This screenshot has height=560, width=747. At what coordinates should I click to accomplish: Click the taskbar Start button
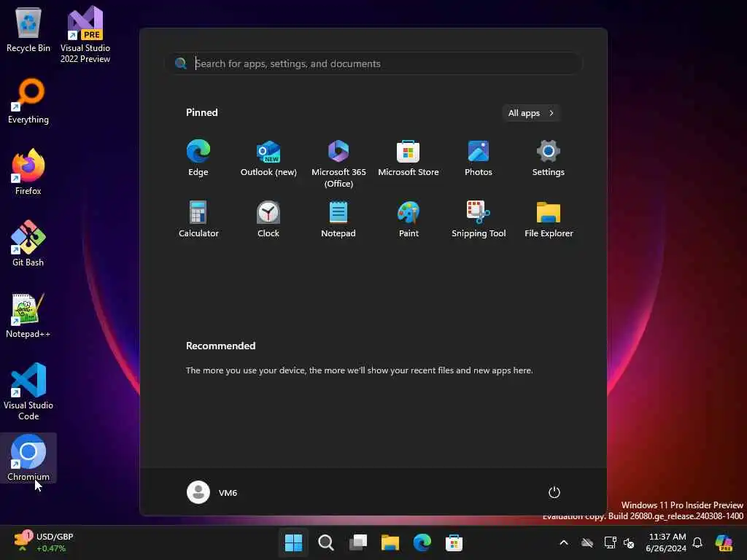pyautogui.click(x=293, y=542)
